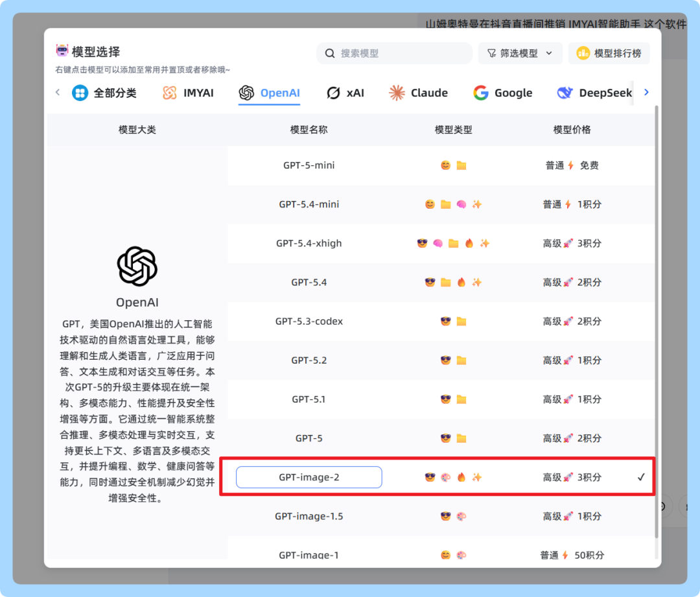The image size is (700, 597).
Task: Switch to the Google category tab
Action: point(513,93)
